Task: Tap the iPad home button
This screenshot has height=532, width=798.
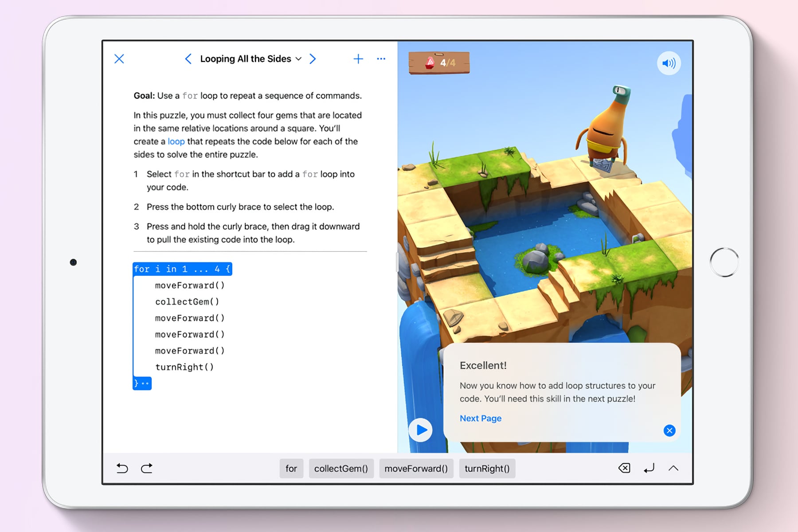Action: 724,262
